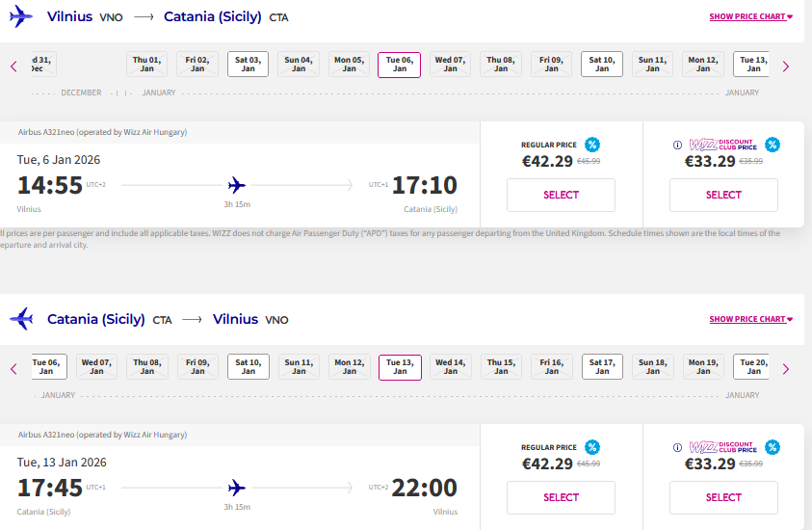Click the return flight next dates arrow

[x=786, y=369]
